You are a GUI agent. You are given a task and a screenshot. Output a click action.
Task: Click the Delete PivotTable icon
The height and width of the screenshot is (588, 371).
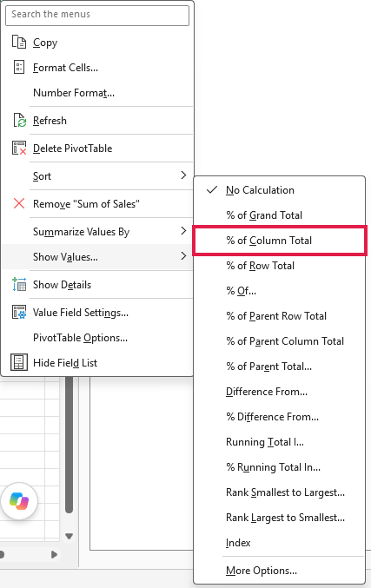point(19,149)
